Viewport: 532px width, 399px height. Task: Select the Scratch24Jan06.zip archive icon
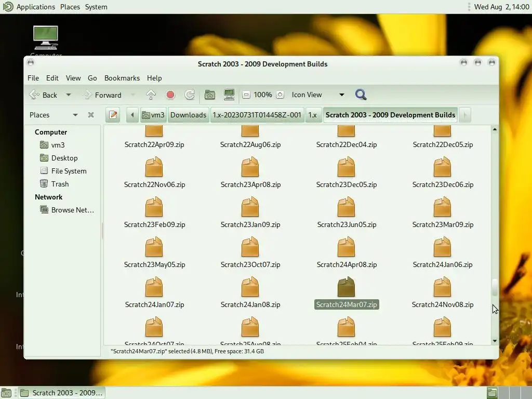point(443,247)
